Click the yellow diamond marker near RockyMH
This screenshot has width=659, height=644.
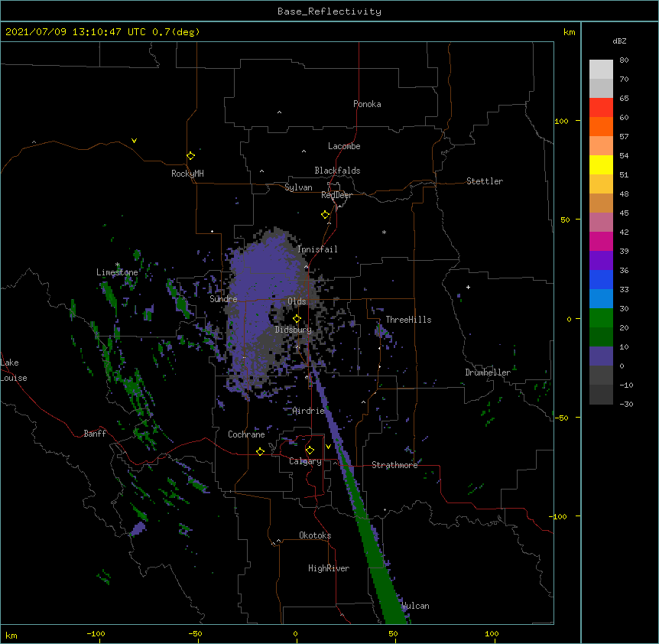[191, 156]
